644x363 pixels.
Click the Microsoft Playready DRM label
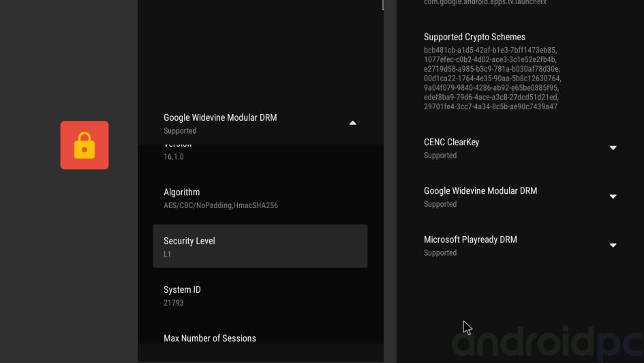click(470, 239)
